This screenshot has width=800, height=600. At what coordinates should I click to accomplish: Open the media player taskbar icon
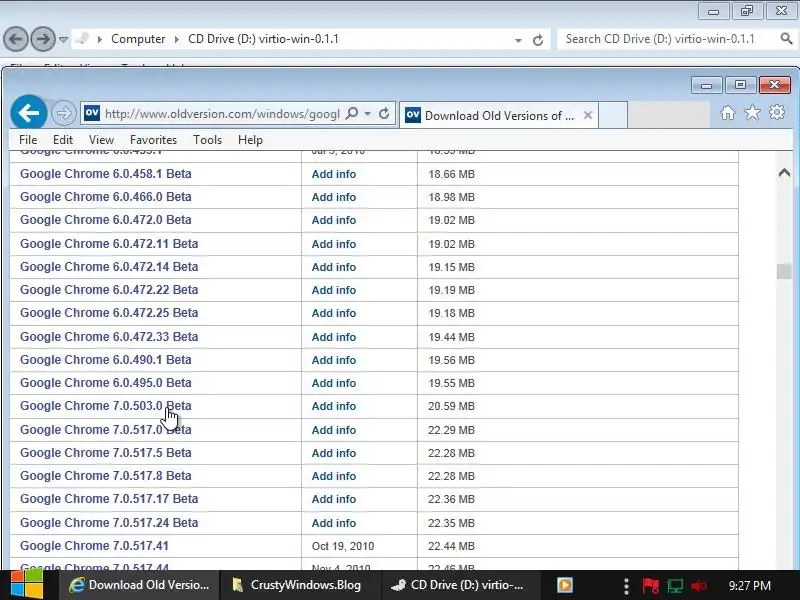[x=565, y=585]
